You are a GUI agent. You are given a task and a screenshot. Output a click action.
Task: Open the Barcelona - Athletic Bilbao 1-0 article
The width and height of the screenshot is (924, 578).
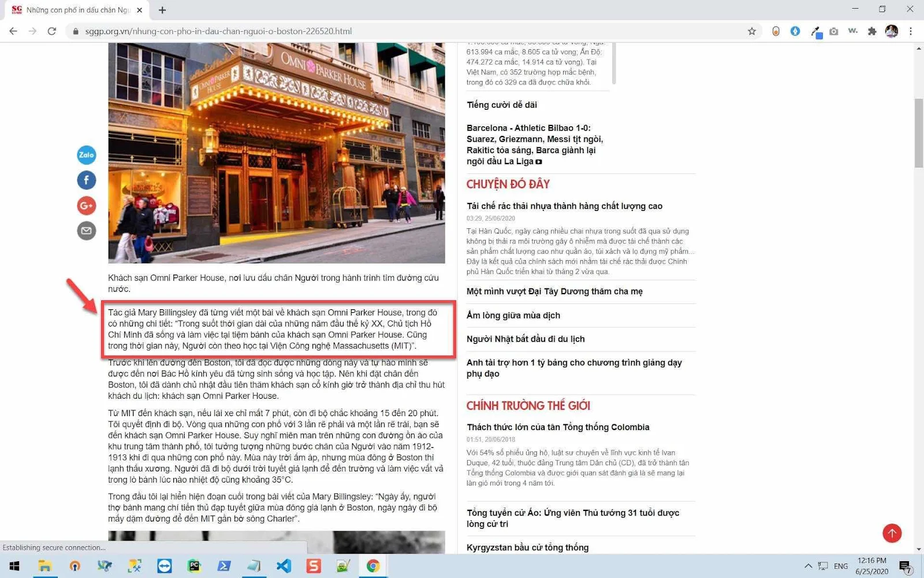[x=535, y=144]
